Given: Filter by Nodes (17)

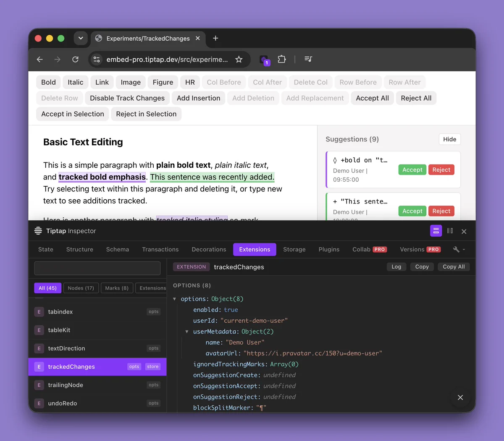Looking at the screenshot, I should [81, 288].
